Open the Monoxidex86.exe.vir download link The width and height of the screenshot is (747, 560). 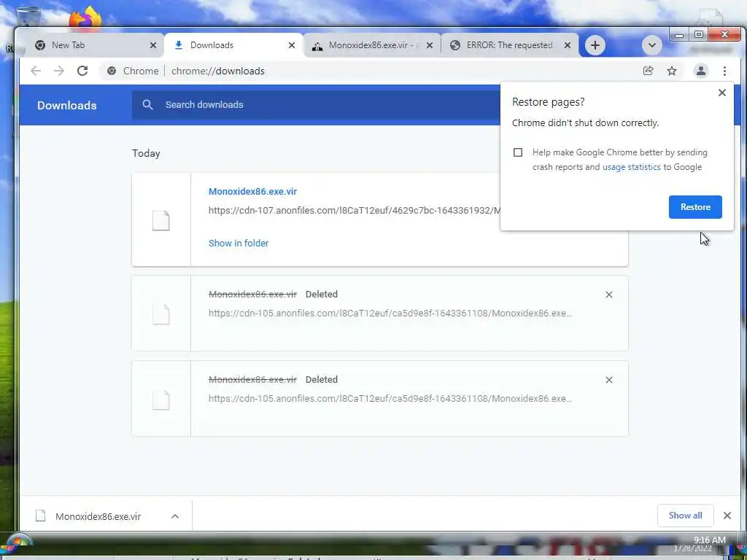pyautogui.click(x=252, y=192)
